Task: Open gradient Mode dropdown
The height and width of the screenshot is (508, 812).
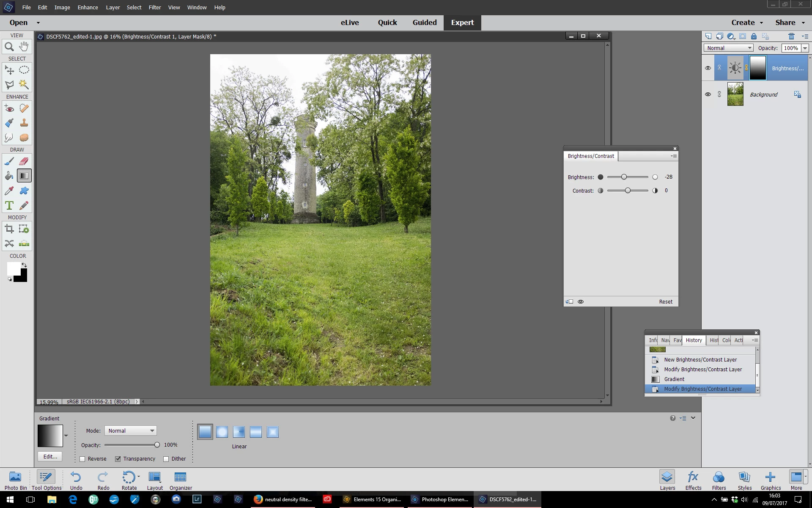Action: click(x=131, y=431)
